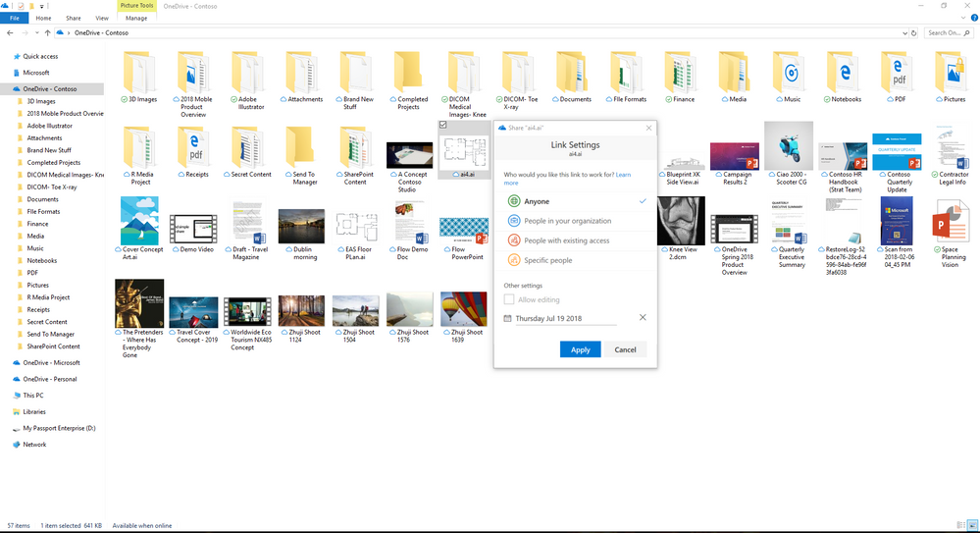This screenshot has height=533, width=980.
Task: Expand the address bar history dropdown
Action: (904, 32)
